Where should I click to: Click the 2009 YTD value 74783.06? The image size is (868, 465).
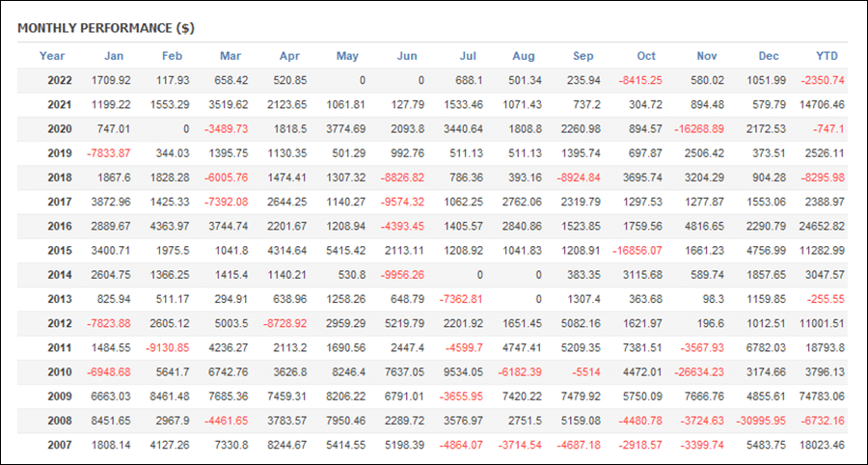[x=822, y=397]
